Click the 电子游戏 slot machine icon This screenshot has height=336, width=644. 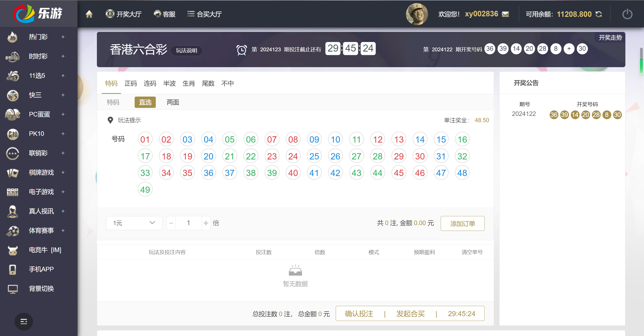12,192
